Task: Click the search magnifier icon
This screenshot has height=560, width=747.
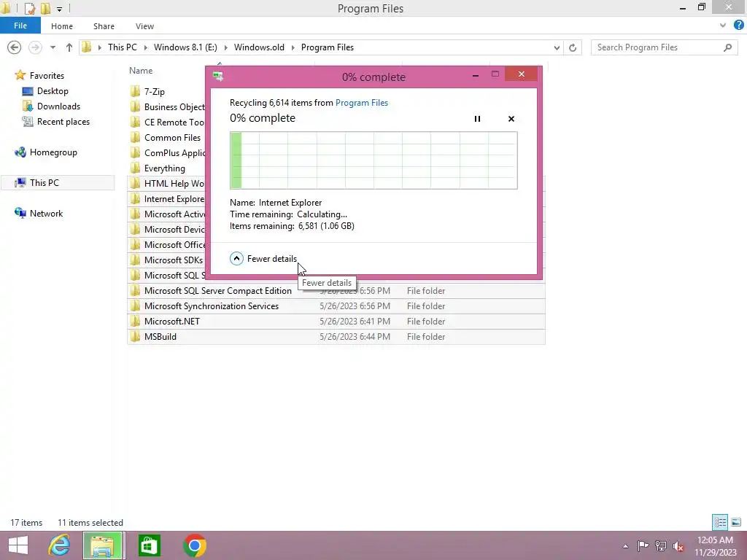Action: coord(727,47)
